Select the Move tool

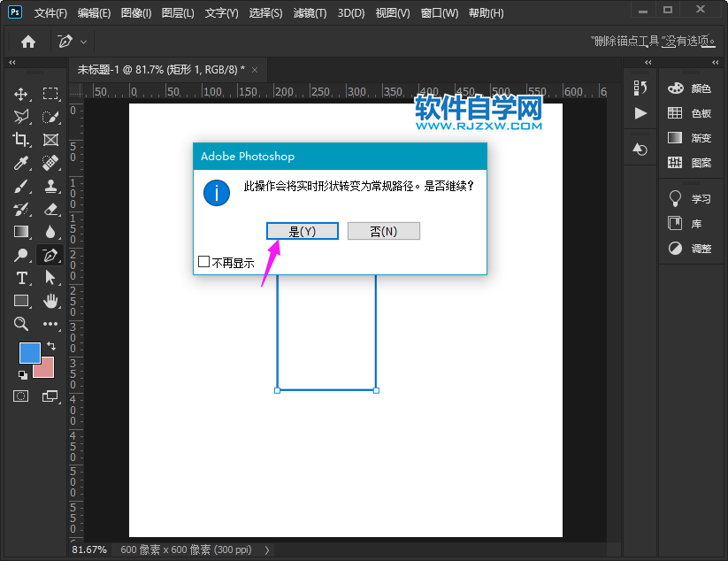click(21, 94)
